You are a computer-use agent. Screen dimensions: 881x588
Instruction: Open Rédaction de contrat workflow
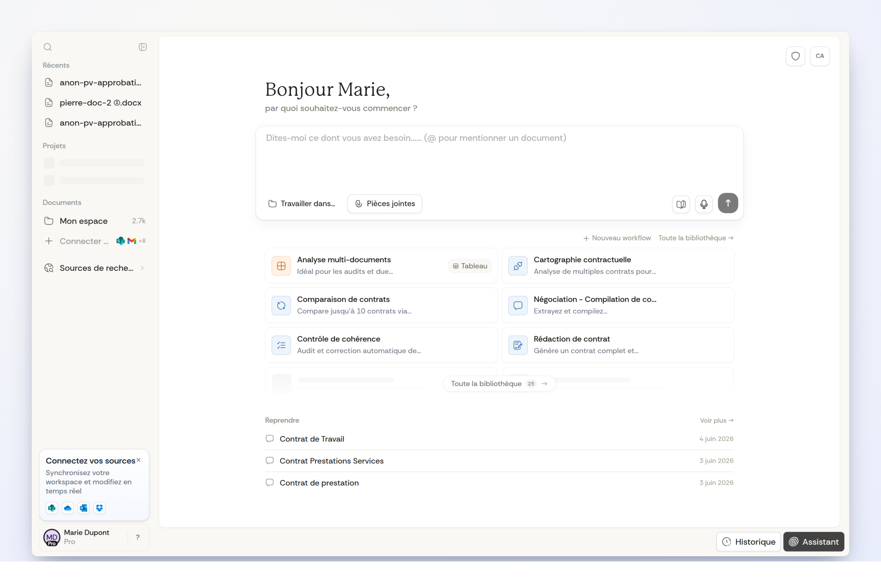click(618, 345)
